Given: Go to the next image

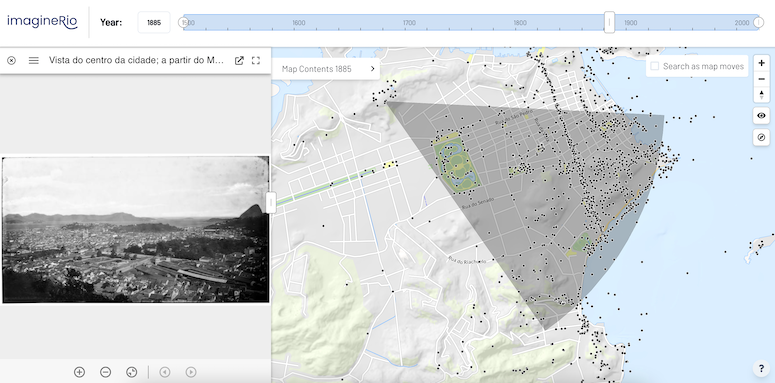Looking at the screenshot, I should pos(191,372).
